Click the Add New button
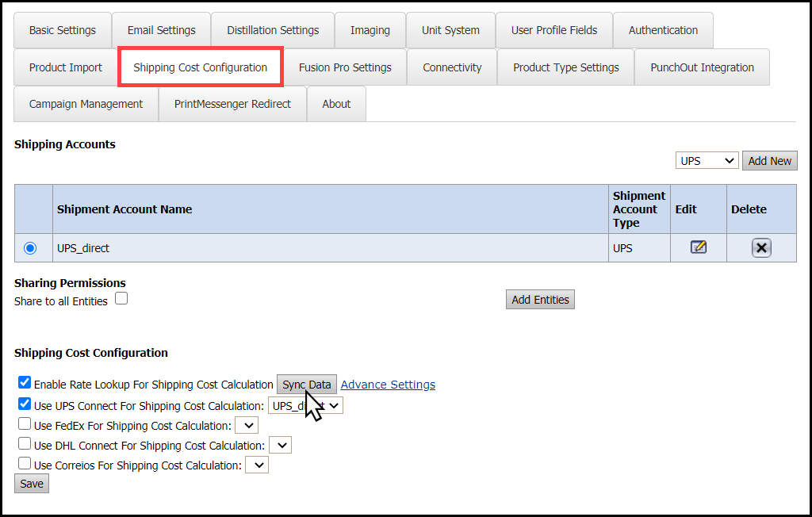812x517 pixels. [769, 161]
